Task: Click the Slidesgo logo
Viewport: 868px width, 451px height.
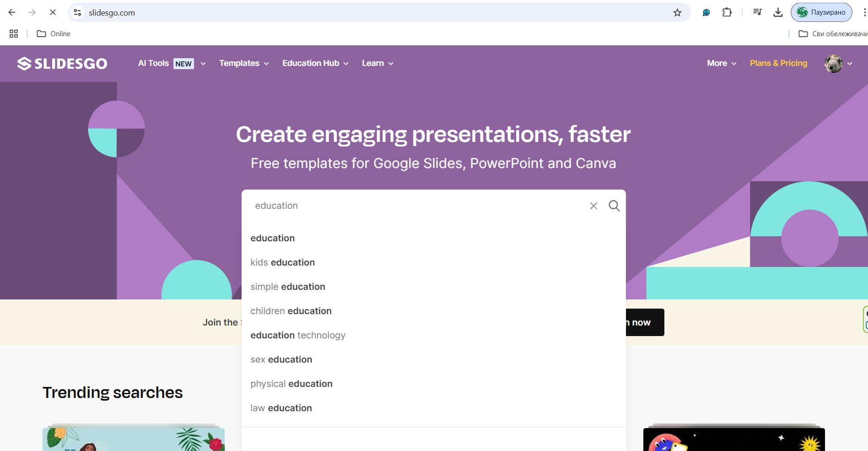Action: pos(62,64)
